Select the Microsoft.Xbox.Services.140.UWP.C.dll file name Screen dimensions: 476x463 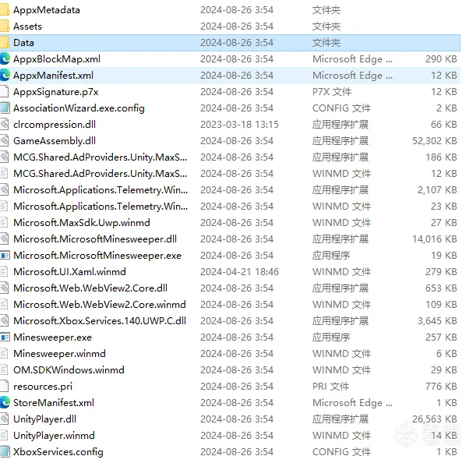(100, 321)
